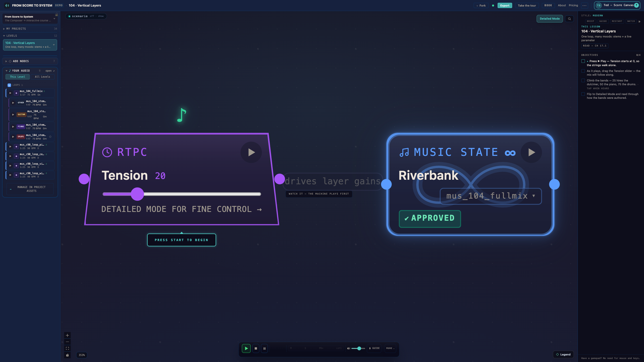The image size is (644, 362).
Task: Collapse the Levels section
Action: pos(30,36)
